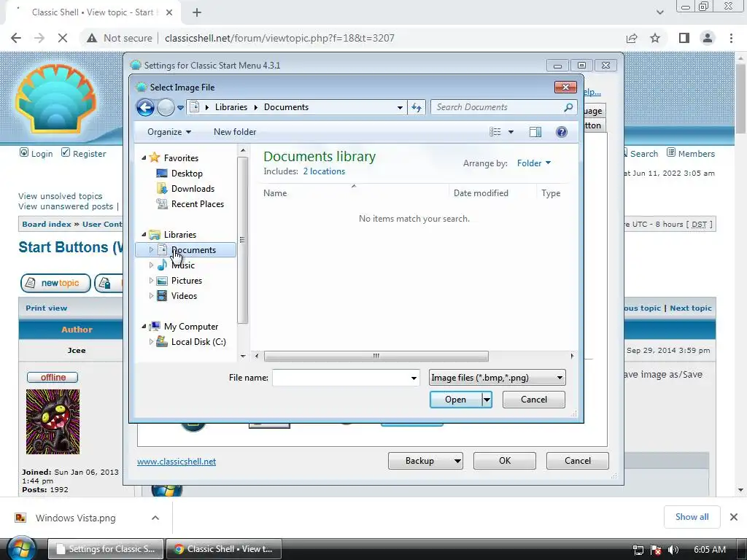Viewport: 747px width, 560px height.
Task: Expand the Documents library node
Action: point(151,249)
